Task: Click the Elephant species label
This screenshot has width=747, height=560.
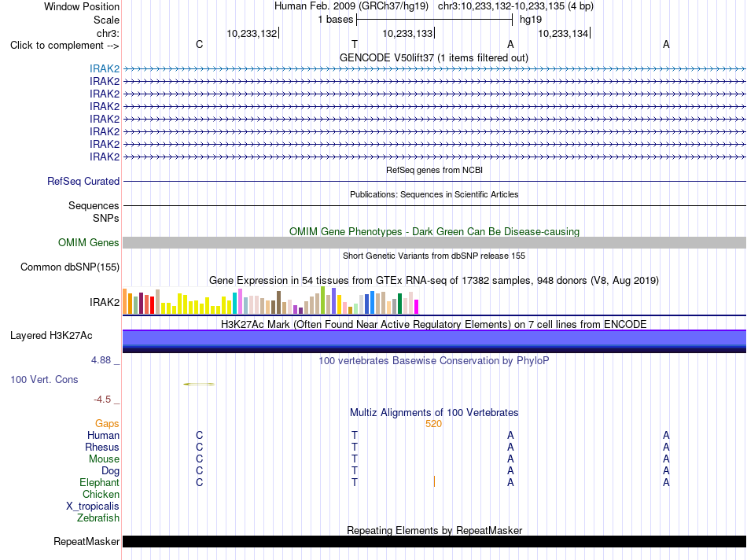Action: (100, 482)
